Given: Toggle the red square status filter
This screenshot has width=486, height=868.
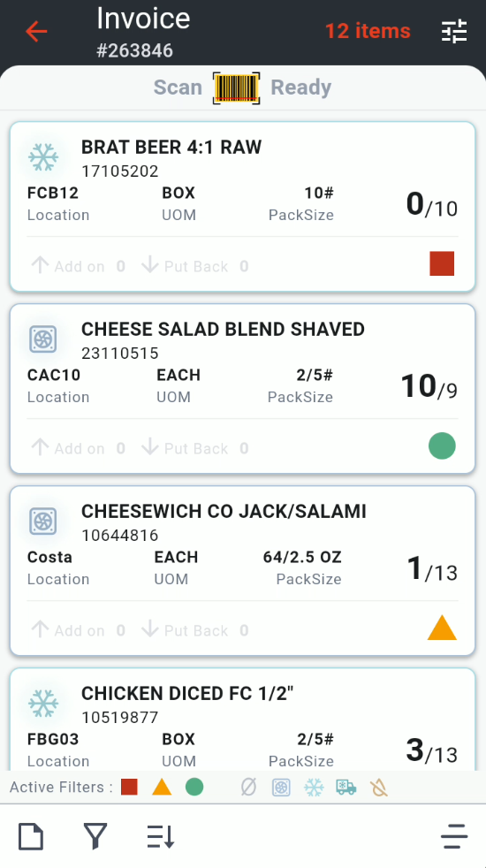Looking at the screenshot, I should tap(129, 787).
